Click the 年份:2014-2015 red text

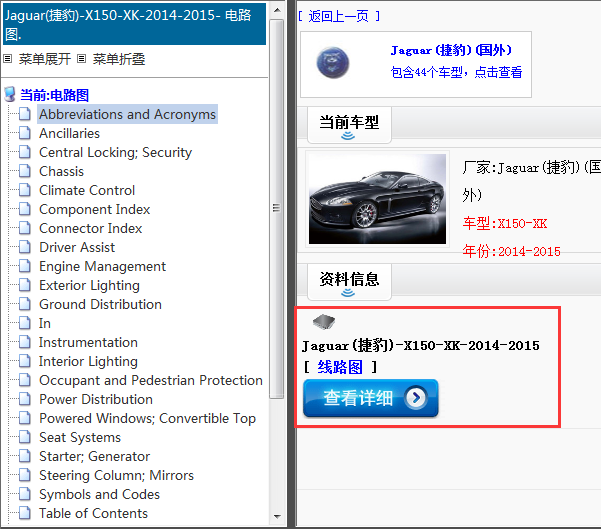point(511,251)
